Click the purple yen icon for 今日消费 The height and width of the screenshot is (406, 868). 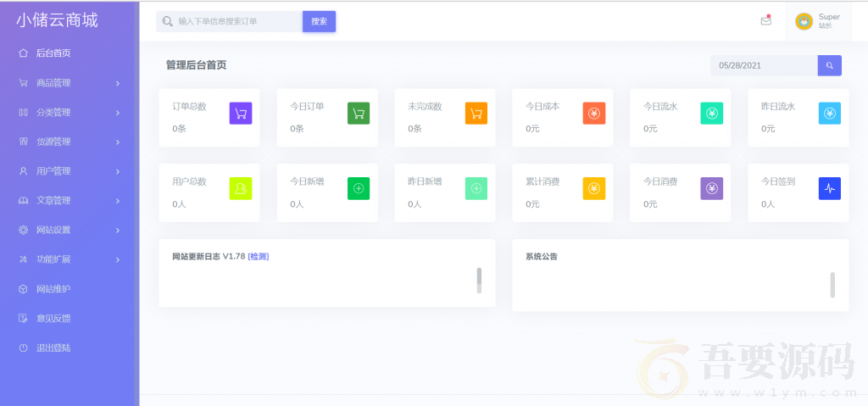712,188
